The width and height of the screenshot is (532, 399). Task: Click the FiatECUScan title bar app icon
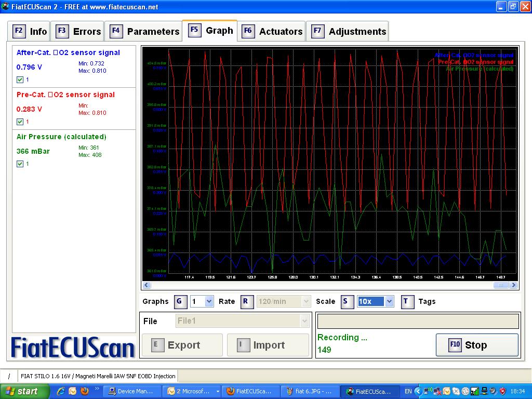(x=5, y=6)
